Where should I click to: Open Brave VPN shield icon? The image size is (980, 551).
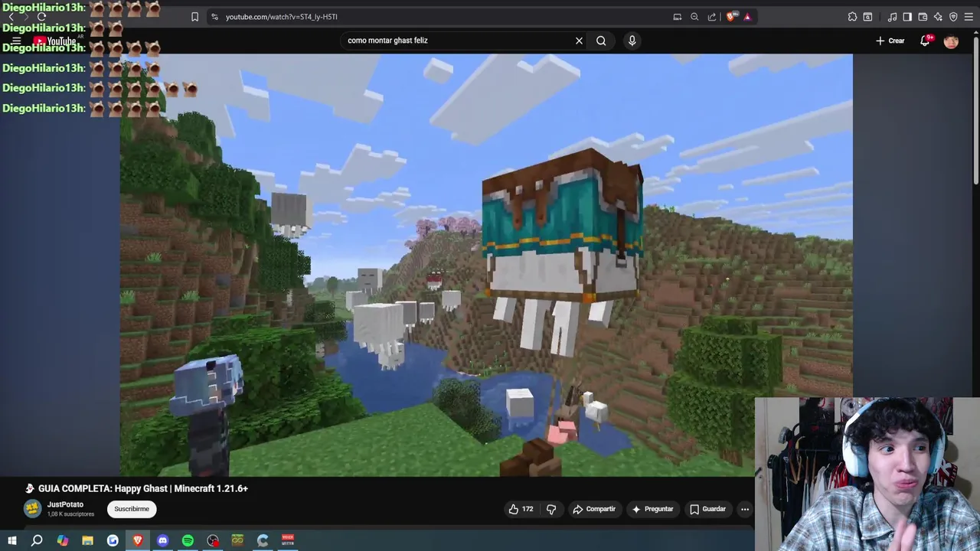click(x=953, y=17)
